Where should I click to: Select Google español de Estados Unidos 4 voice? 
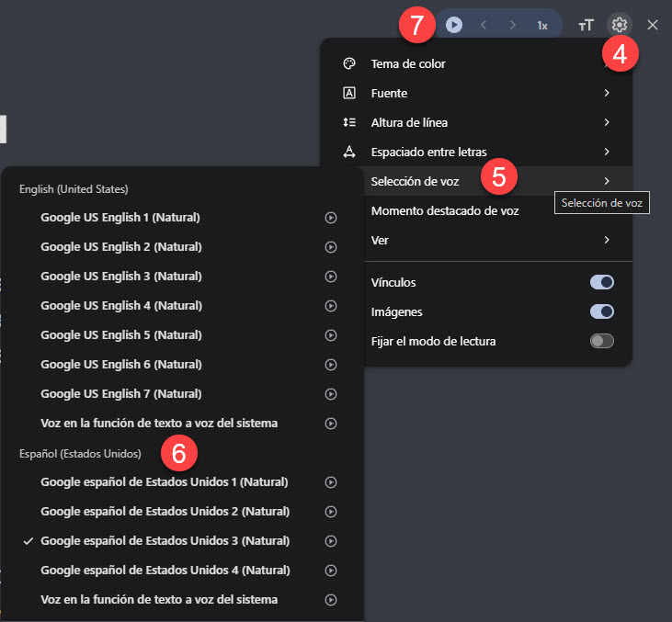pyautogui.click(x=165, y=571)
